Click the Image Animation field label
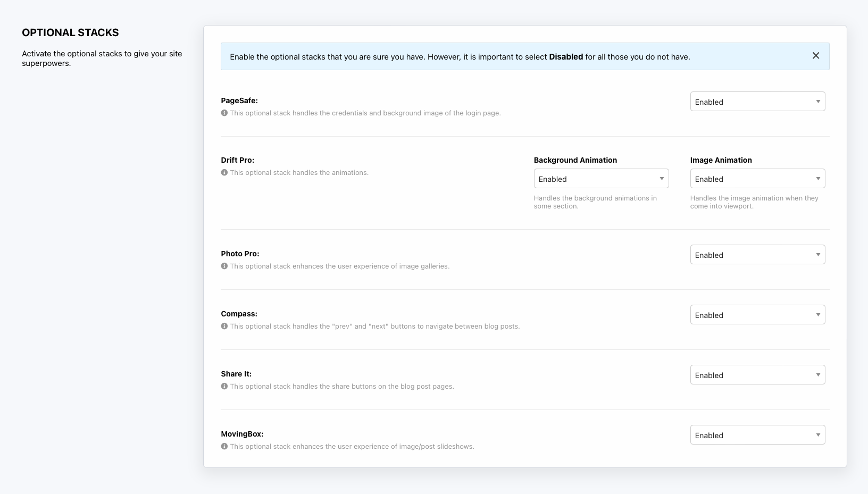 coord(721,160)
